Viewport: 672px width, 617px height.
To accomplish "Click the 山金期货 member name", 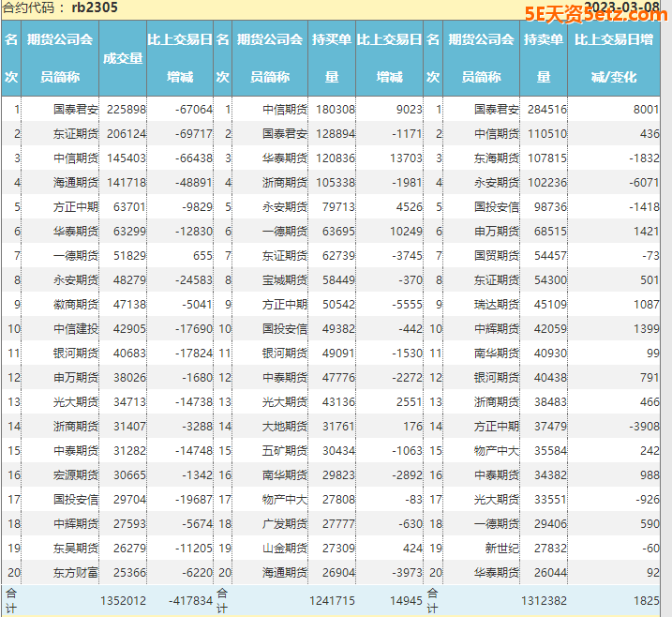I will (284, 549).
